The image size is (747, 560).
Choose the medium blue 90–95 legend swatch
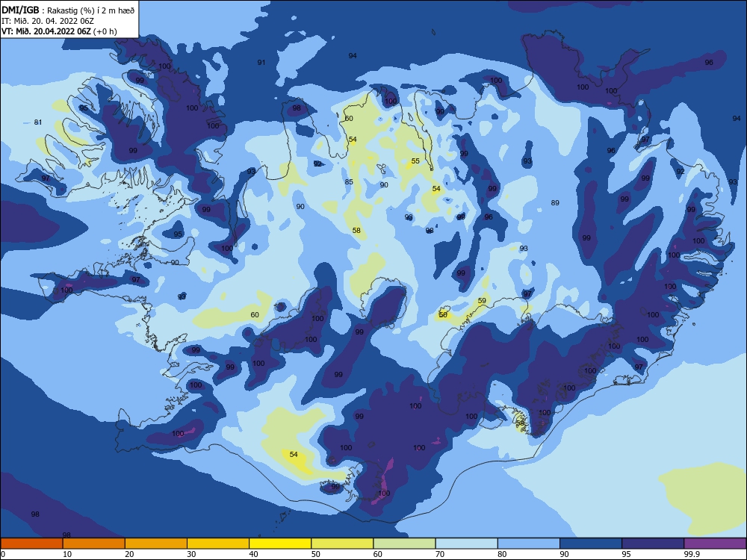click(591, 544)
